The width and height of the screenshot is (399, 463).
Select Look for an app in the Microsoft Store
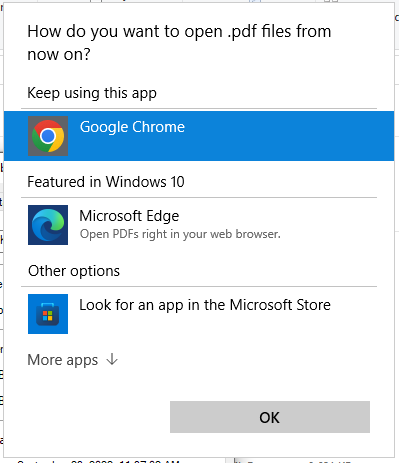199,314
